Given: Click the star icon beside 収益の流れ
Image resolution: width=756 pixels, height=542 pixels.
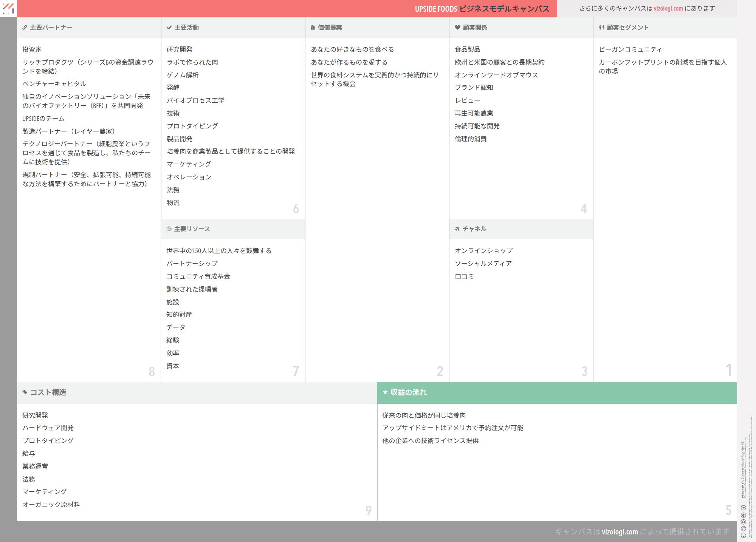Looking at the screenshot, I should pos(385,392).
